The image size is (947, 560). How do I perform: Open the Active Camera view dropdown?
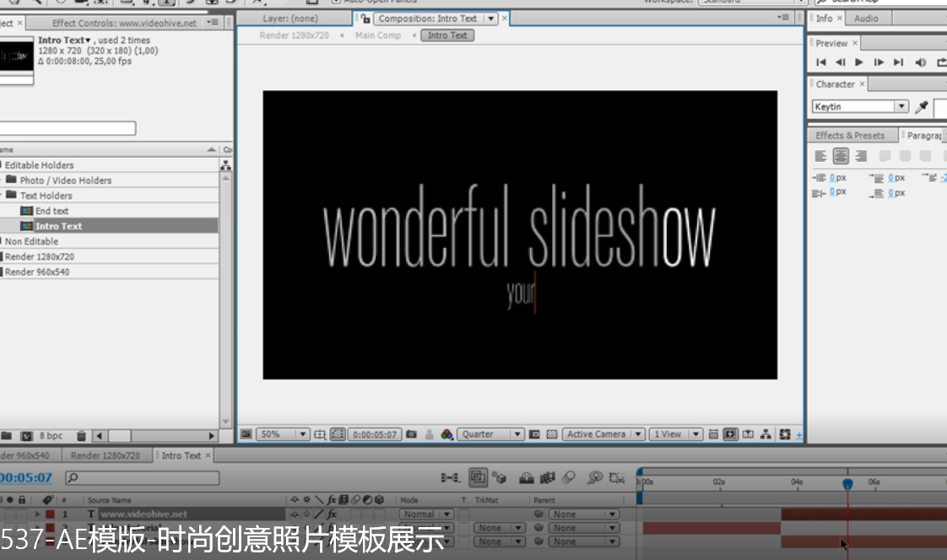(x=603, y=434)
